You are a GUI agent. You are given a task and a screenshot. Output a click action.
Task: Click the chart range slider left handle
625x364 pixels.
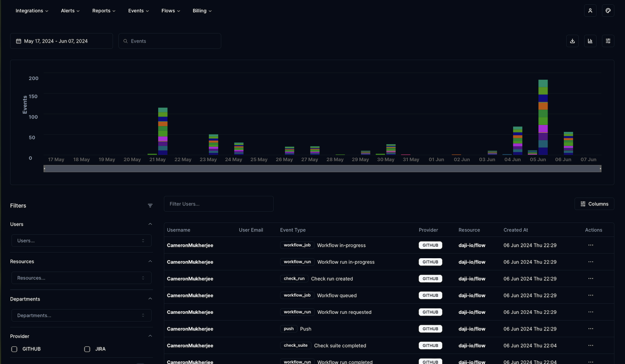(45, 169)
